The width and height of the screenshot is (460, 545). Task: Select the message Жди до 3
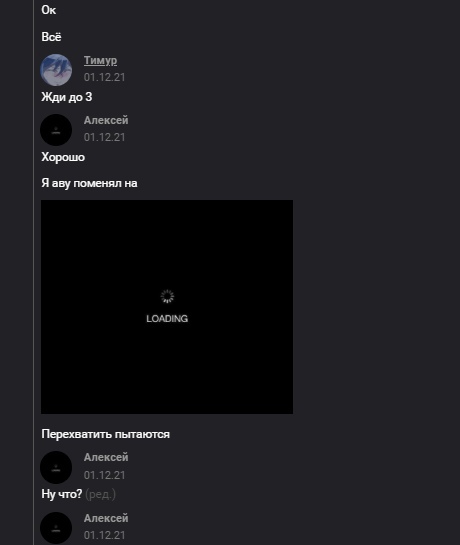[x=67, y=97]
